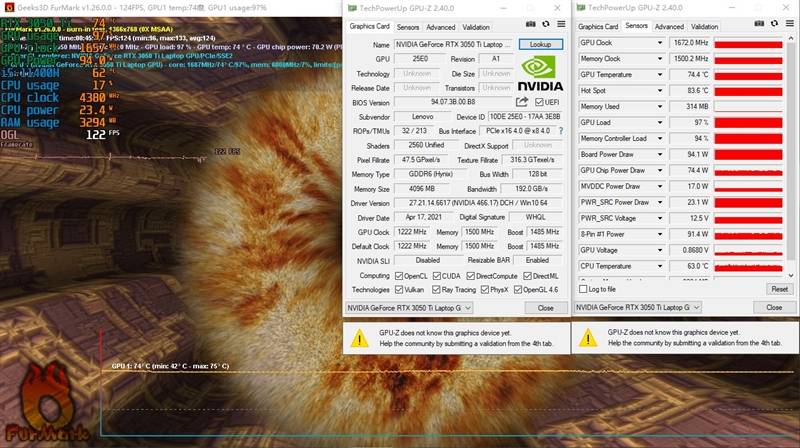Image resolution: width=800 pixels, height=448 pixels.
Task: Toggle the CUDA checkbox
Action: (x=437, y=276)
